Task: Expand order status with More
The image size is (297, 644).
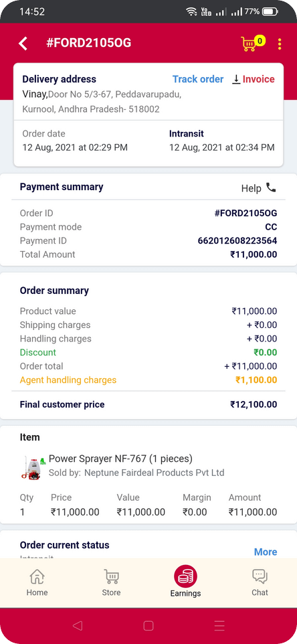Action: tap(266, 552)
